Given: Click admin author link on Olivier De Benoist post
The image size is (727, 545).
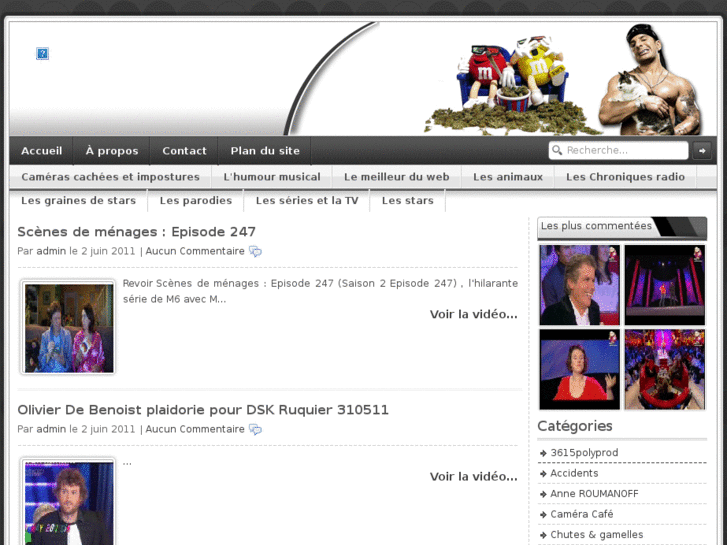Looking at the screenshot, I should [x=51, y=429].
